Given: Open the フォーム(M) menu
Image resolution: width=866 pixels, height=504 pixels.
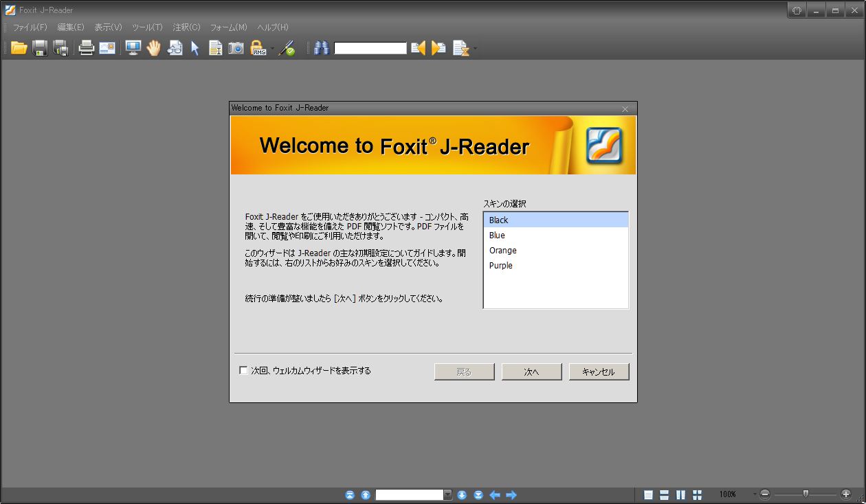Looking at the screenshot, I should pyautogui.click(x=229, y=27).
